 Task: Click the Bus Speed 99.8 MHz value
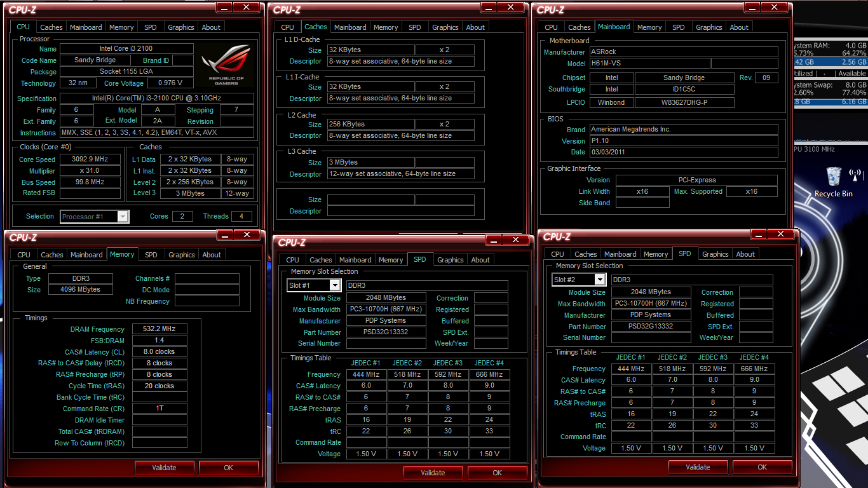point(90,182)
